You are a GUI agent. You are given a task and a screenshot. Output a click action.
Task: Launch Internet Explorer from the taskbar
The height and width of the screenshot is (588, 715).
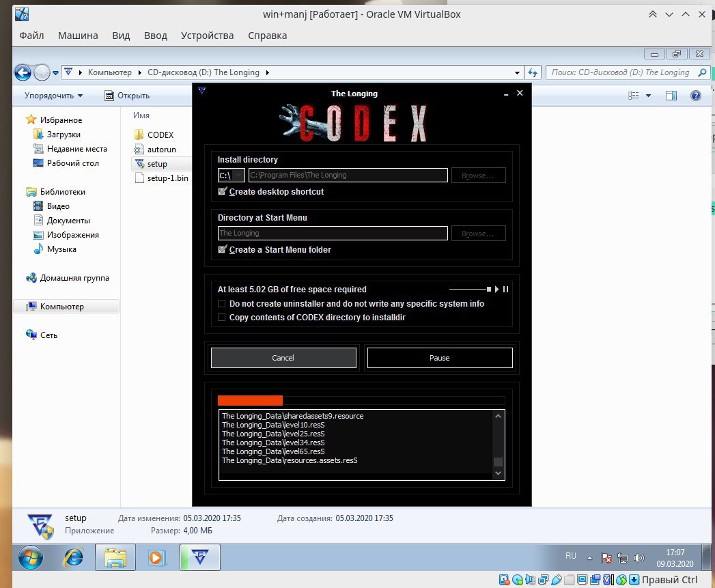pyautogui.click(x=73, y=557)
